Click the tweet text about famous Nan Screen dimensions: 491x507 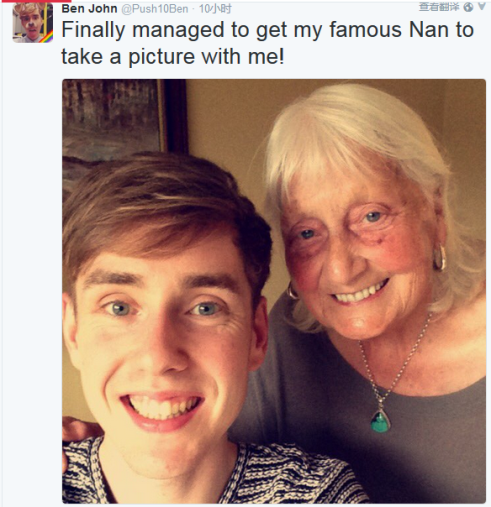coord(268,43)
